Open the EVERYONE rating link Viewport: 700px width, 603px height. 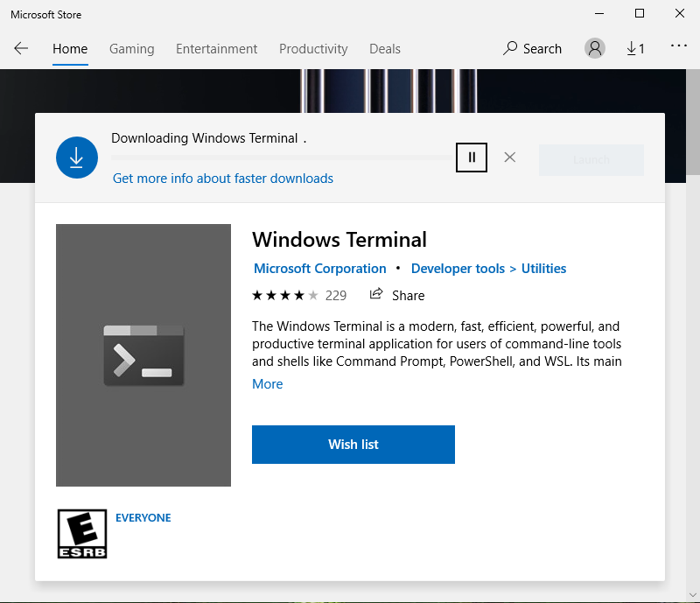pos(143,518)
